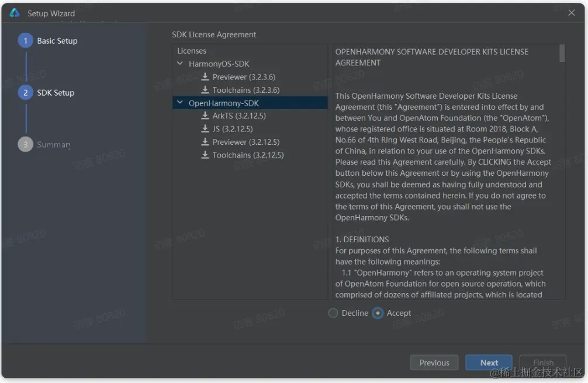This screenshot has width=588, height=383.
Task: Click download icon beside Toolchains (3.2.3.6)
Action: pyautogui.click(x=205, y=90)
